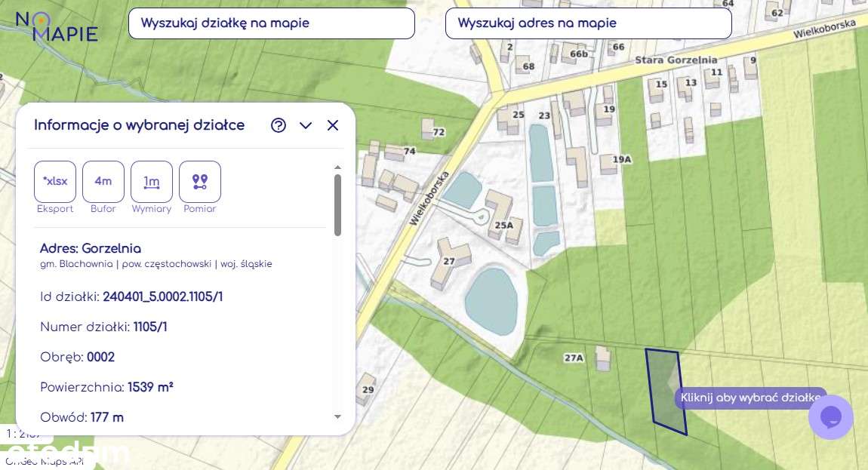
Task: Click 'Obręb: 0002' text
Action: click(78, 357)
